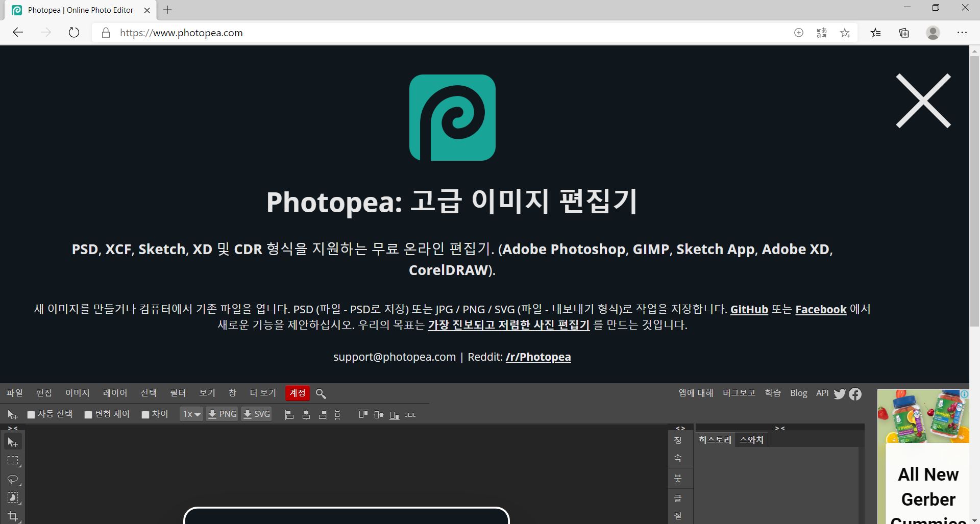The image size is (980, 524).
Task: Open the 1x scale dropdown
Action: pos(191,414)
